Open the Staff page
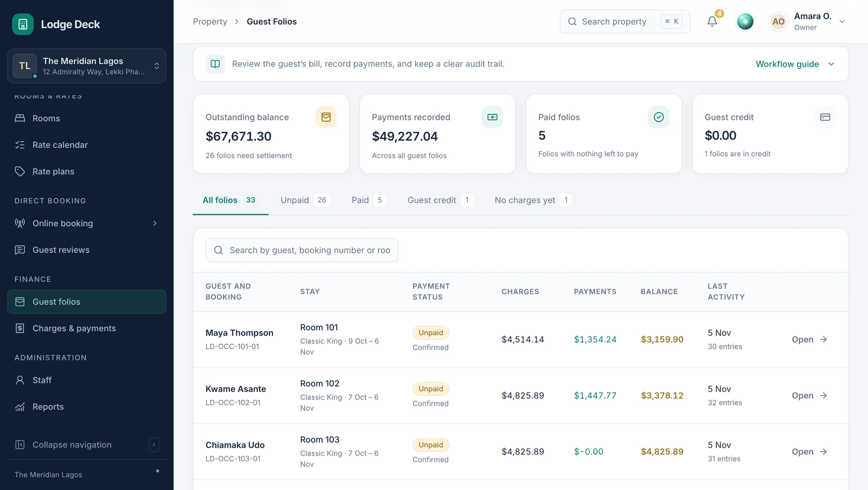The width and height of the screenshot is (868, 490). (x=87, y=380)
